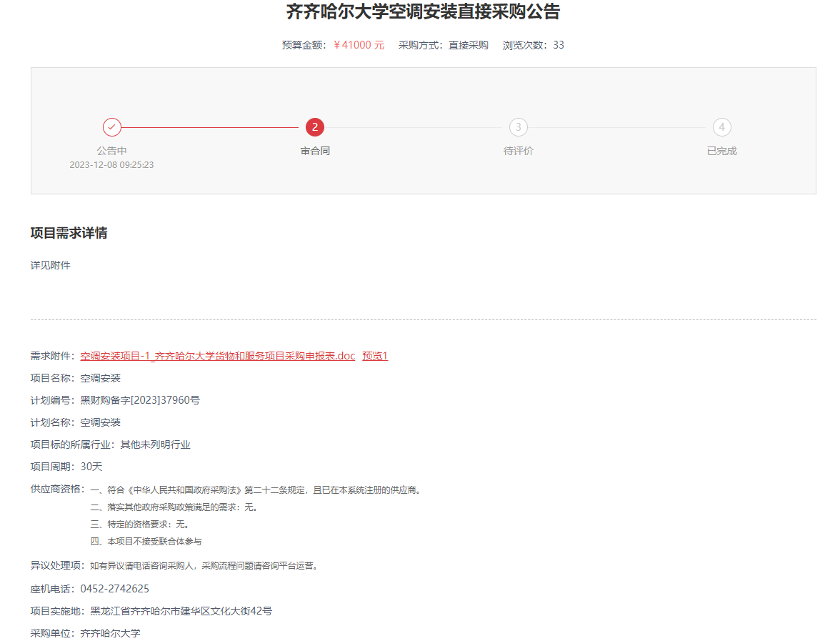Select the 已完成 step label

pos(721,151)
